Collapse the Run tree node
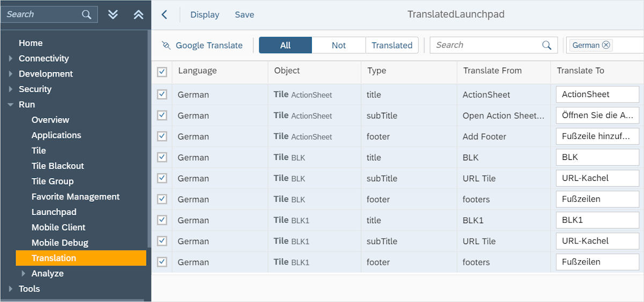The width and height of the screenshot is (644, 302). pyautogui.click(x=11, y=105)
